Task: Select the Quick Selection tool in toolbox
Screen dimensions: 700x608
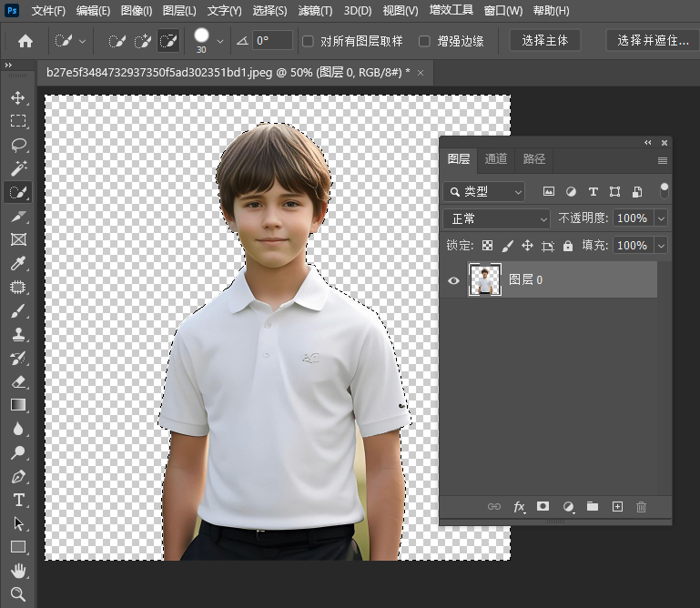Action: coord(18,192)
